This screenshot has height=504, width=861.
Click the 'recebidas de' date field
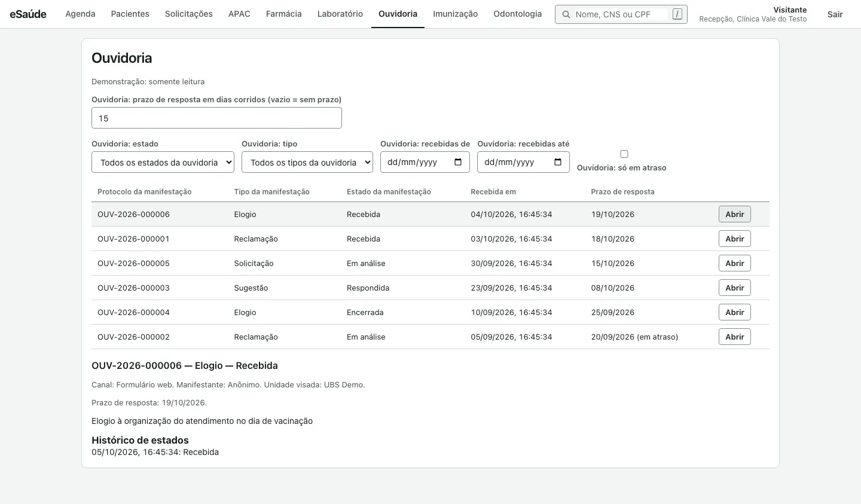pyautogui.click(x=425, y=162)
